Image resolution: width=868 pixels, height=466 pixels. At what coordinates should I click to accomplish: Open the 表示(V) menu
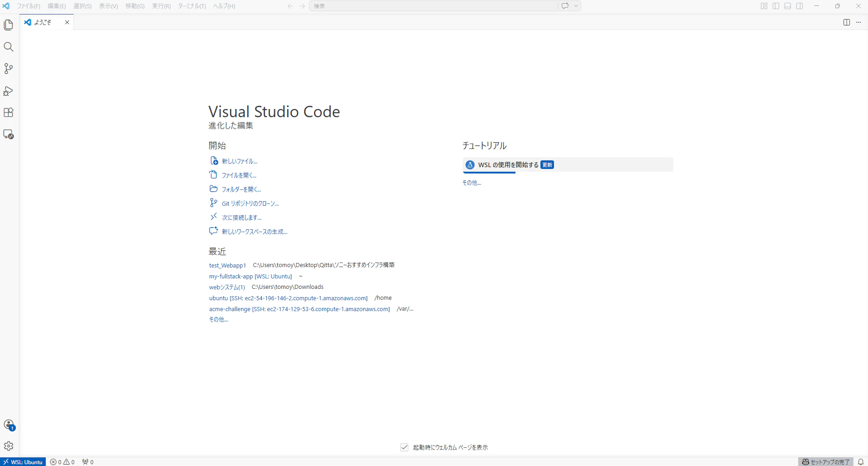tap(108, 6)
